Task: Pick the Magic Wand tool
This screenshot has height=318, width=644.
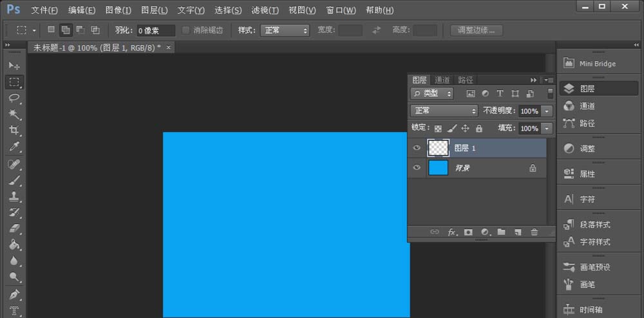Action: point(14,115)
